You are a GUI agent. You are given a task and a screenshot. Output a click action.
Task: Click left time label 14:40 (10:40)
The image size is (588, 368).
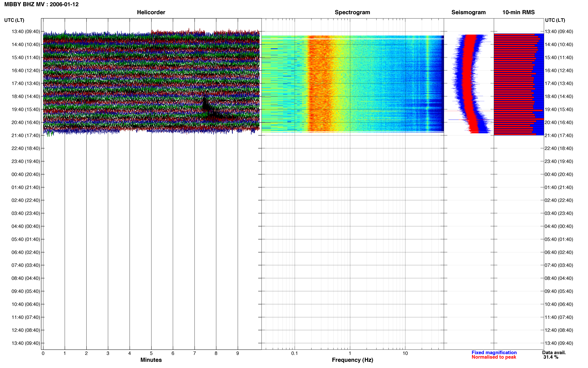26,45
